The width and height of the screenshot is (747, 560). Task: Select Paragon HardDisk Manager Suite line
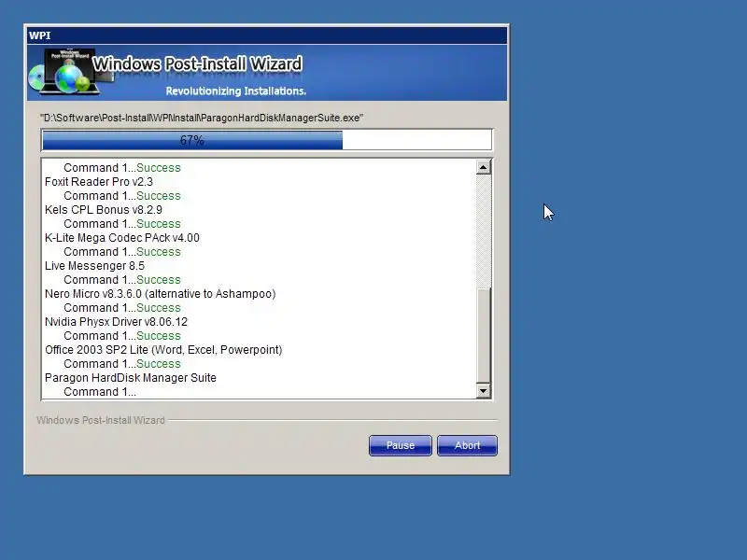click(x=131, y=378)
